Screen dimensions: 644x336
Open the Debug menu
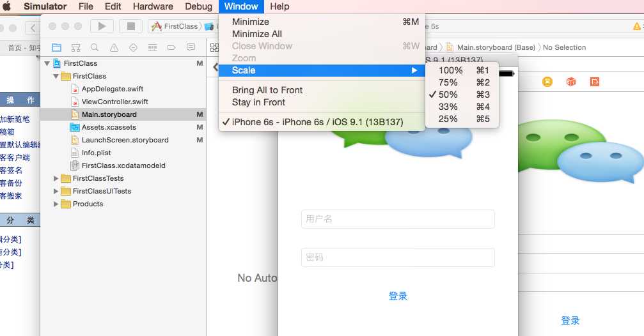[199, 6]
